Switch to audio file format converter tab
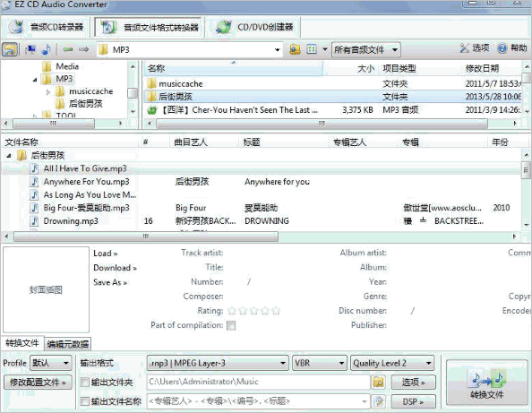Viewport: 532px width, 413px height. tap(150, 27)
